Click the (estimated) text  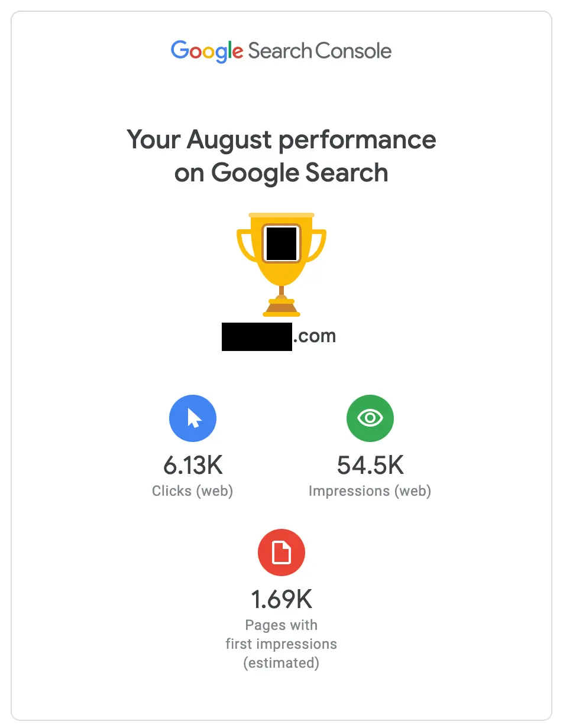(281, 663)
